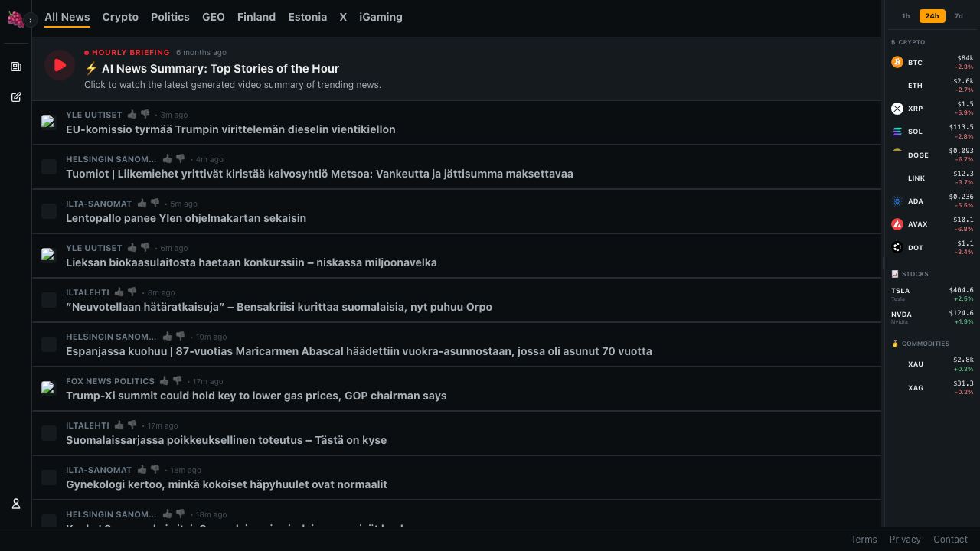Image resolution: width=980 pixels, height=551 pixels.
Task: Read the Gynekologi kertoo article
Action: pyautogui.click(x=227, y=484)
